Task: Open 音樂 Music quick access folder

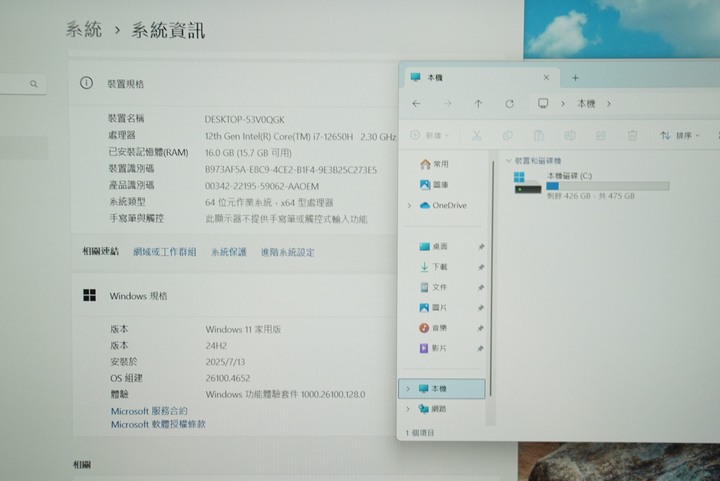Action: (x=433, y=328)
